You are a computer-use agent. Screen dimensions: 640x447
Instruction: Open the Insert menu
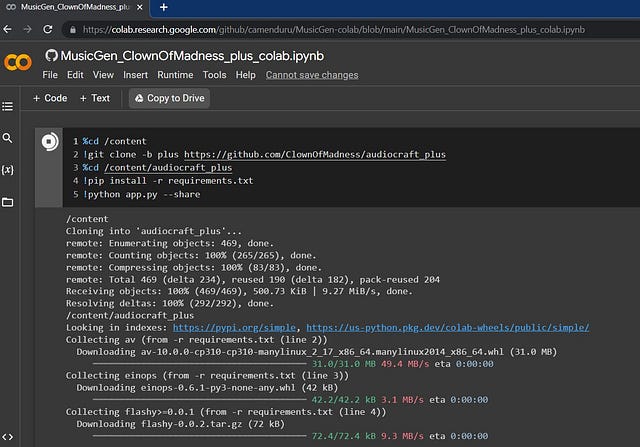pyautogui.click(x=135, y=75)
